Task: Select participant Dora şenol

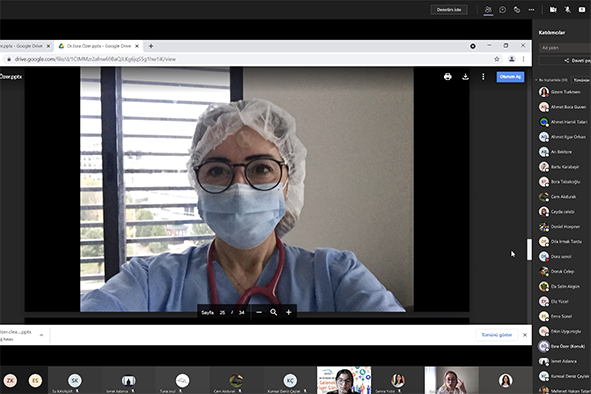Action: [563, 256]
